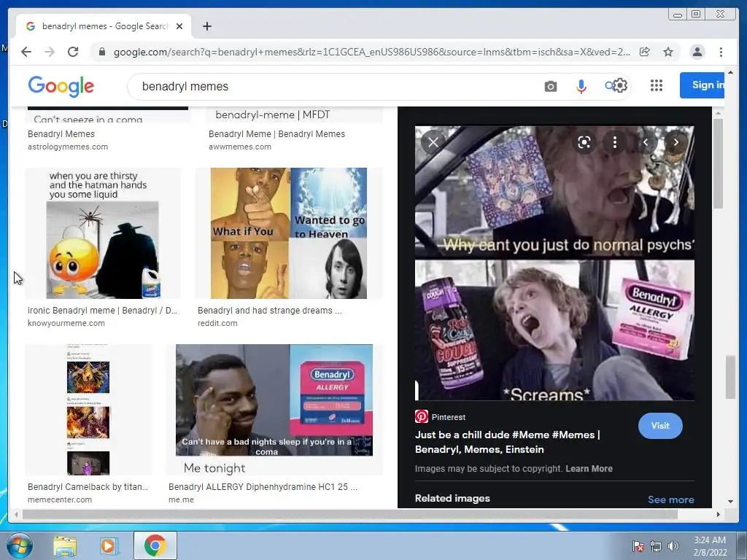Select the benadryl memes Google Search tab
The height and width of the screenshot is (560, 747).
[x=104, y=26]
